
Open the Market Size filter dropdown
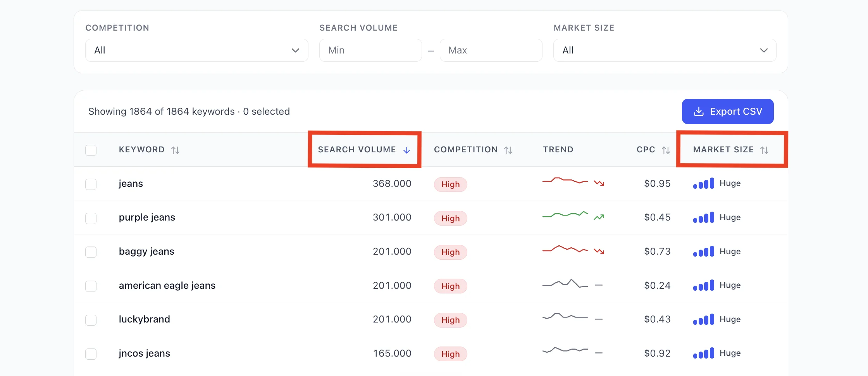coord(665,50)
